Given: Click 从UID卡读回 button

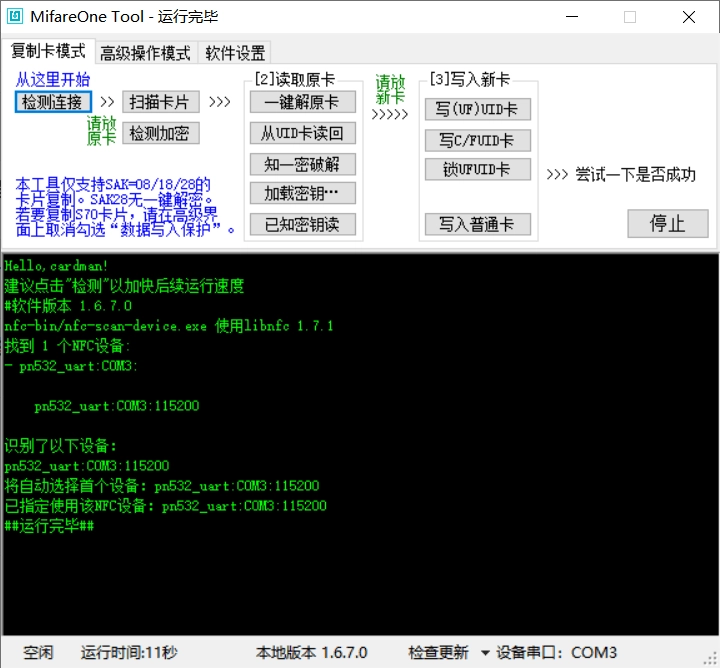Looking at the screenshot, I should click(303, 133).
